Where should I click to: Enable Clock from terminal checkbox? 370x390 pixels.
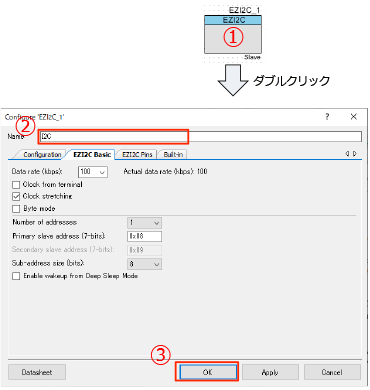tap(16, 185)
